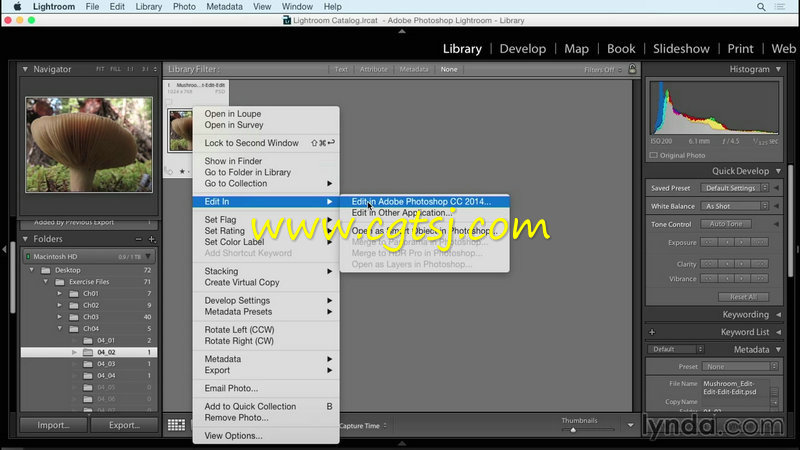Select None in the Library Filter
Viewport: 800px width, 450px height.
(449, 69)
